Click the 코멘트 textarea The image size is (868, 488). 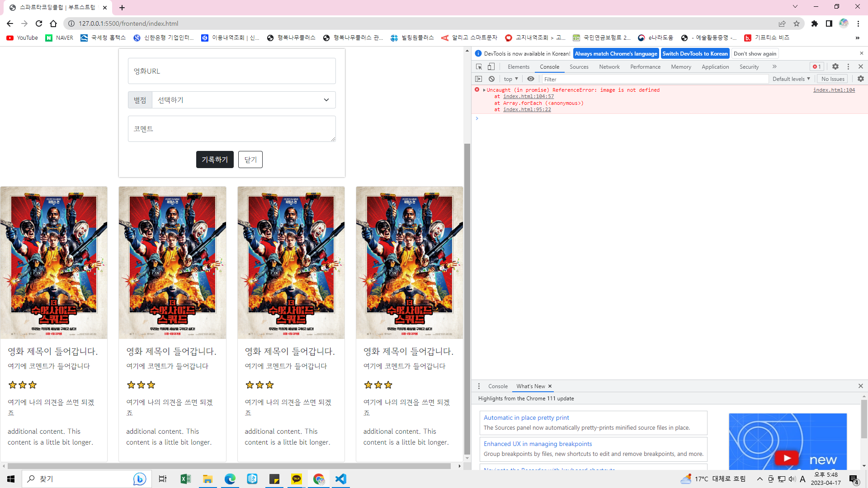pyautogui.click(x=232, y=129)
